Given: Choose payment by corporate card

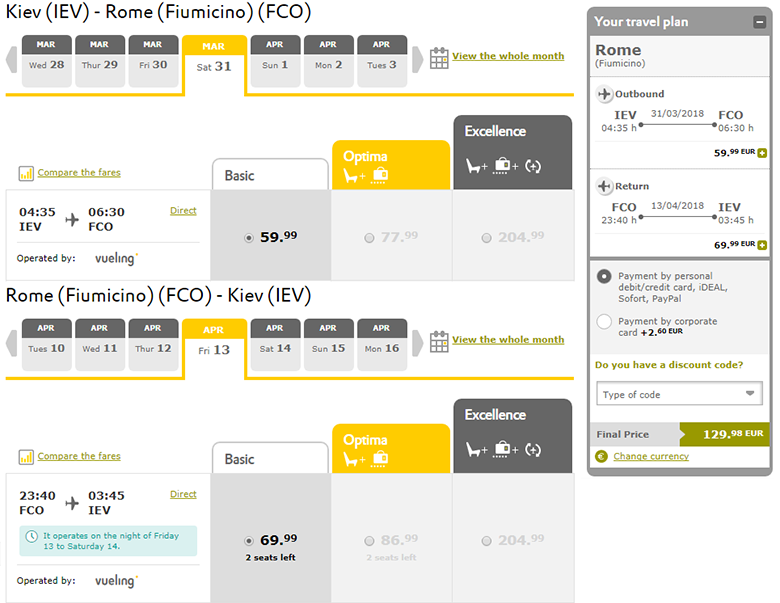Looking at the screenshot, I should (x=603, y=322).
